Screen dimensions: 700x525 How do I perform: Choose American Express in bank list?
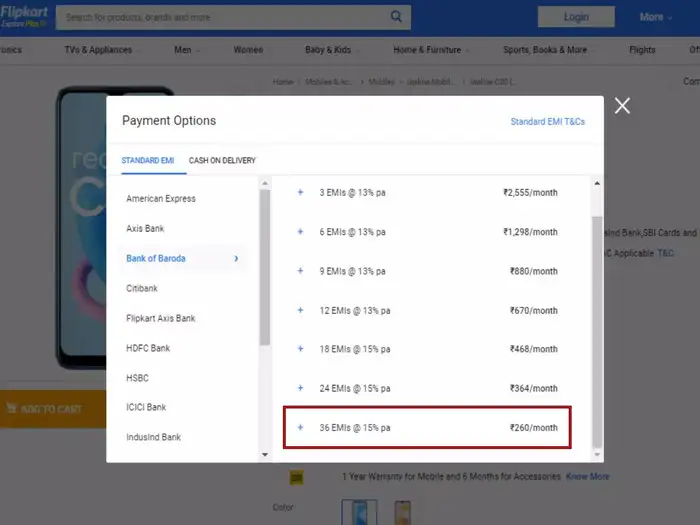161,199
